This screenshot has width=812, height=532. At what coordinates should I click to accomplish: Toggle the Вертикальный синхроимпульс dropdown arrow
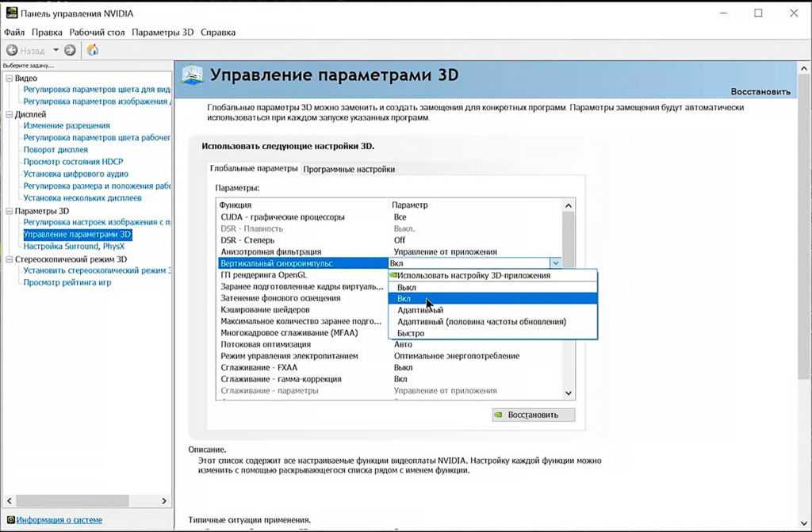pyautogui.click(x=555, y=263)
